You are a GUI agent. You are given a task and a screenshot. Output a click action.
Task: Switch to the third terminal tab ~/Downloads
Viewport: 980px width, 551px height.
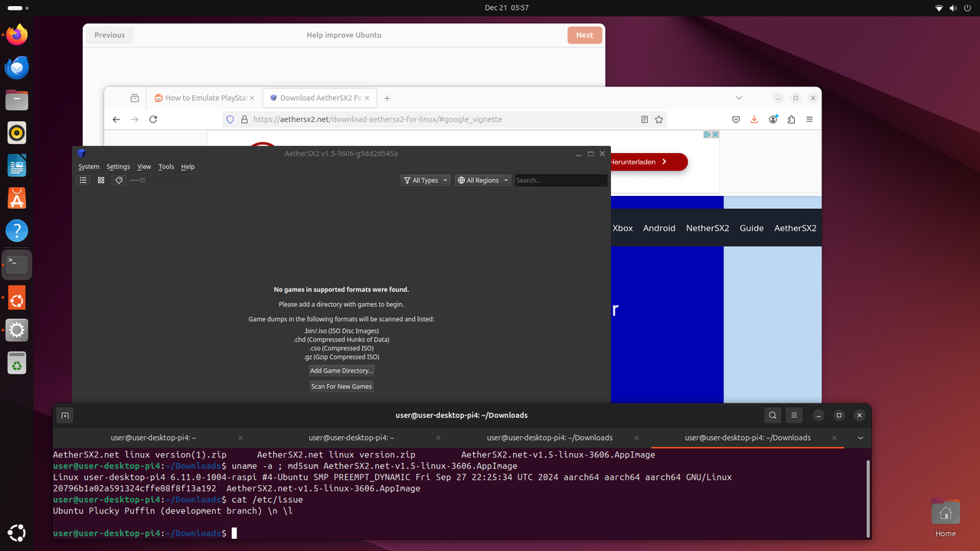[x=550, y=438]
